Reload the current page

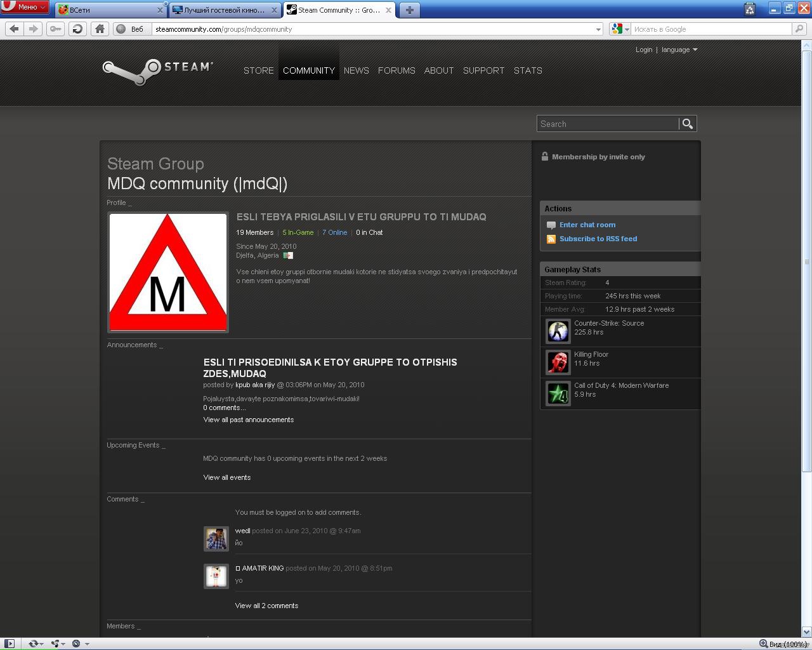[77, 29]
